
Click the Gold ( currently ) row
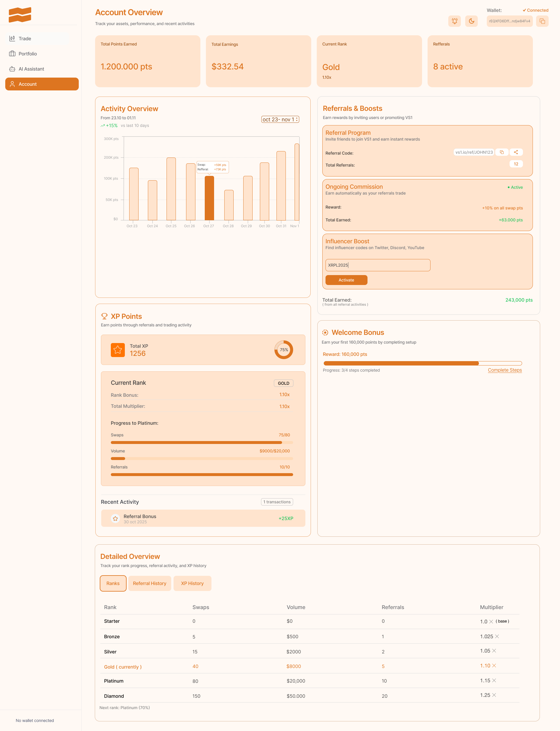click(x=310, y=666)
